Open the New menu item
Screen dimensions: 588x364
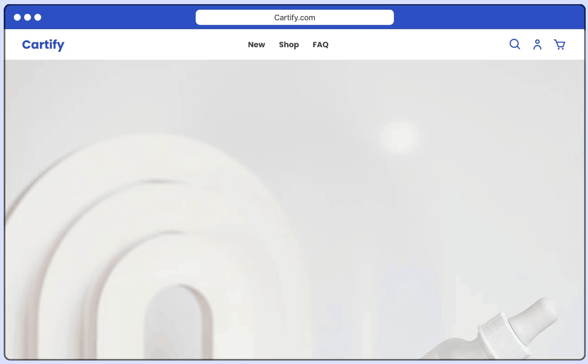pyautogui.click(x=256, y=45)
